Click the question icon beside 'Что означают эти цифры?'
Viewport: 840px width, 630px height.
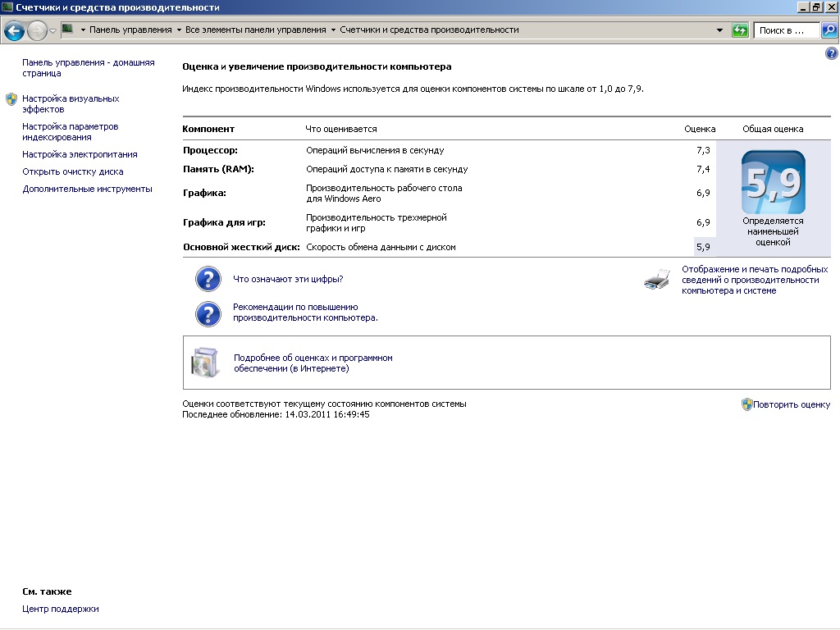(208, 279)
